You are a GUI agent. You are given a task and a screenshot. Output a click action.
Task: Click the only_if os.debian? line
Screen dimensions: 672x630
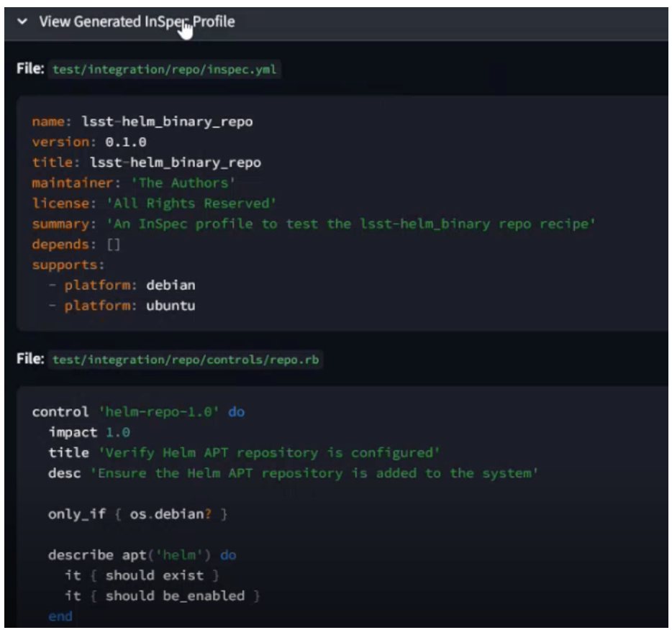click(137, 514)
